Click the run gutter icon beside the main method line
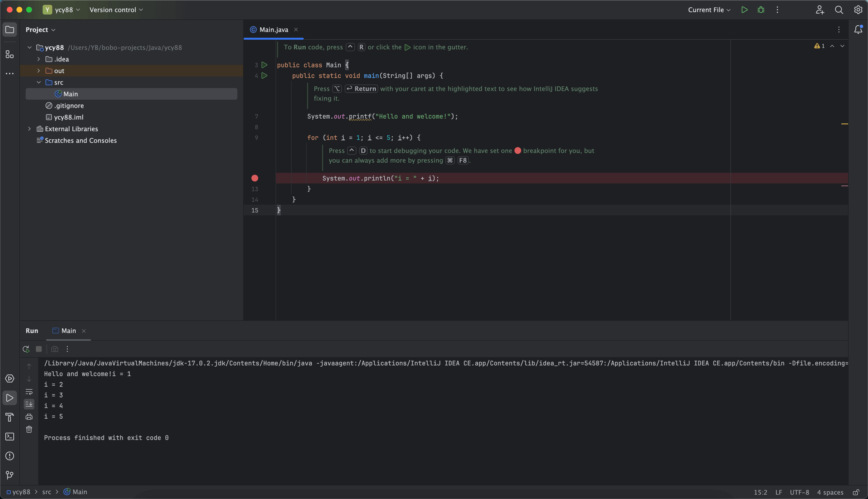Screen dimensions: 868x499 tap(264, 76)
